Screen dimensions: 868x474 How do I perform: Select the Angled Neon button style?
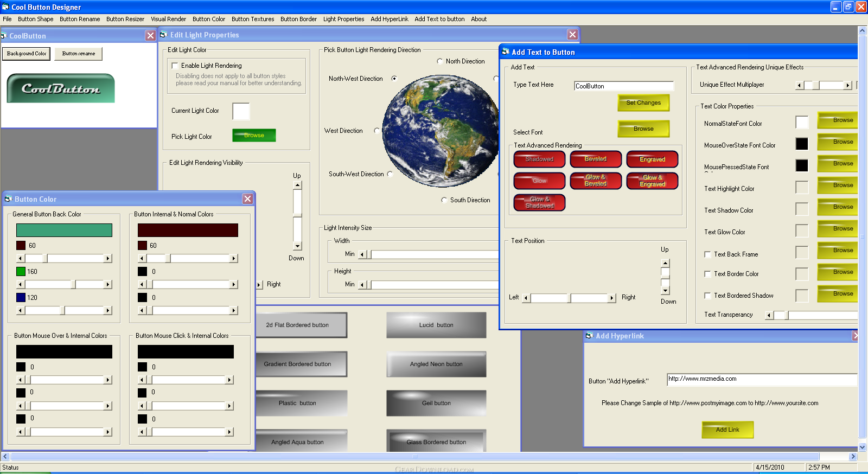pos(436,364)
